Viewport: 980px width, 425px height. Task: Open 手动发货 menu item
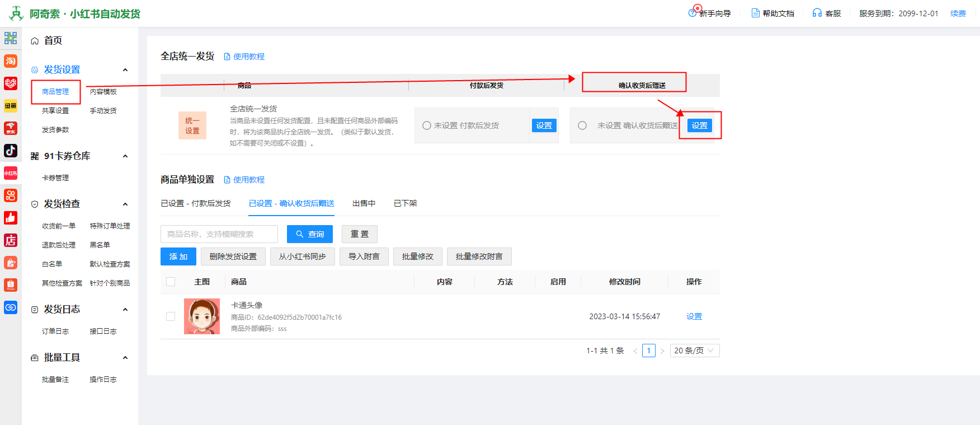[103, 111]
